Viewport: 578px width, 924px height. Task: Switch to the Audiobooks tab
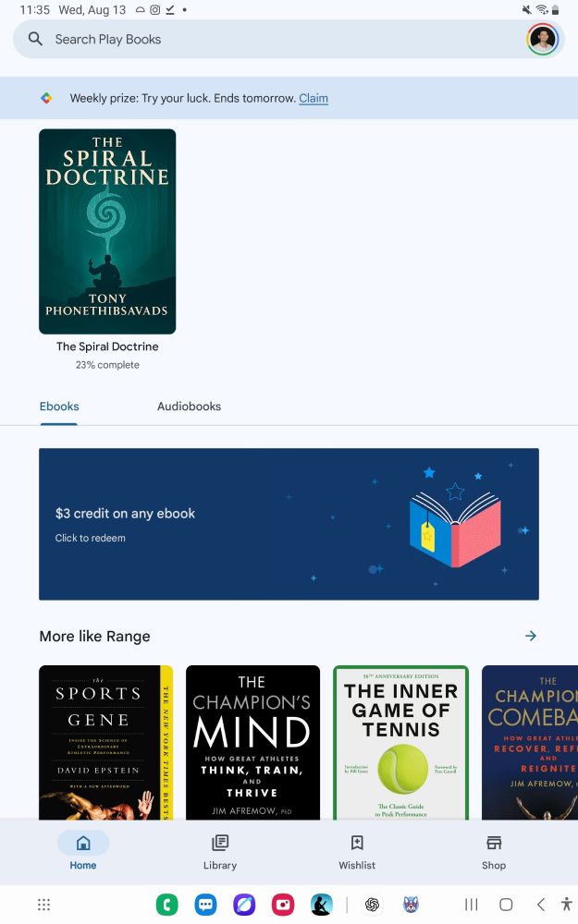click(189, 406)
